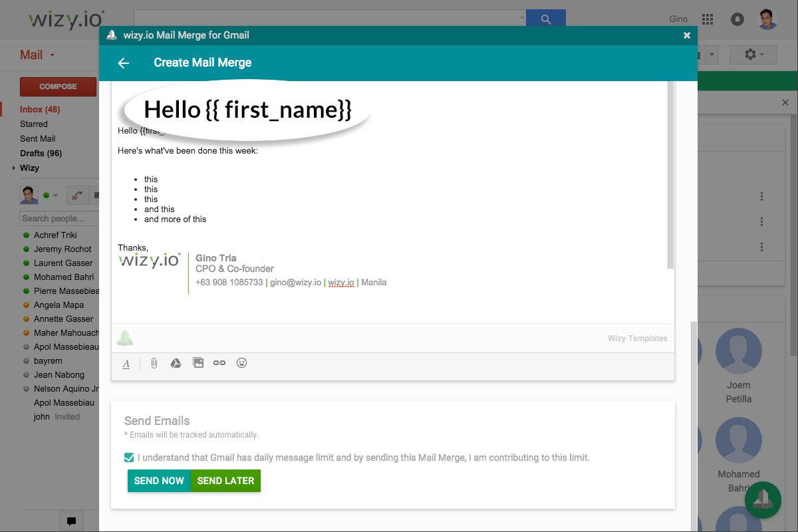798x532 pixels.
Task: Open the Inbox (48) folder
Action: click(x=40, y=110)
